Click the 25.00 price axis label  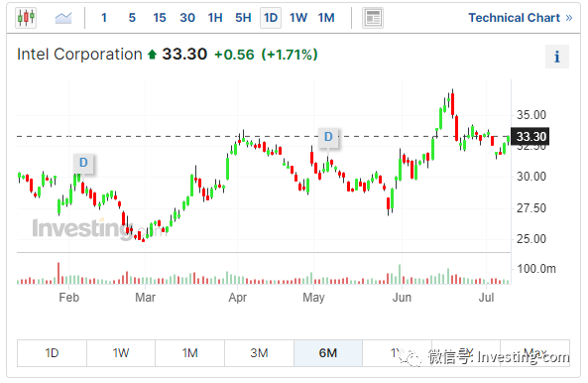[531, 238]
